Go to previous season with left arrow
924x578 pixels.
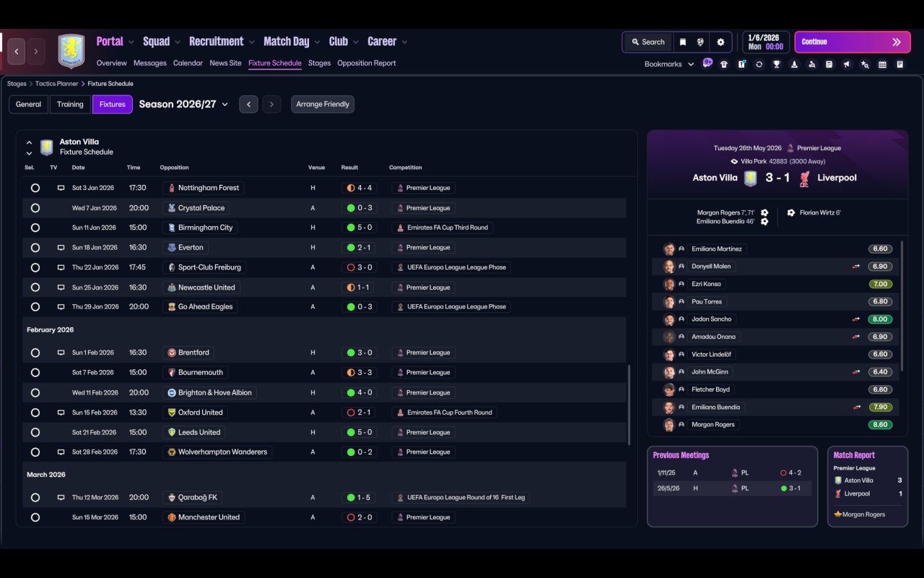248,104
